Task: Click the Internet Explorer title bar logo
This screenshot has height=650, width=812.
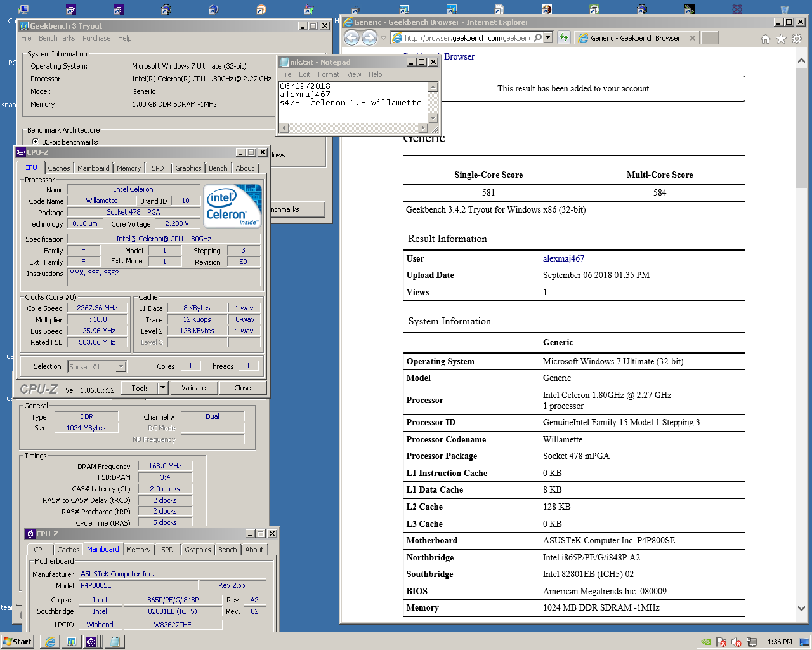Action: click(x=348, y=22)
